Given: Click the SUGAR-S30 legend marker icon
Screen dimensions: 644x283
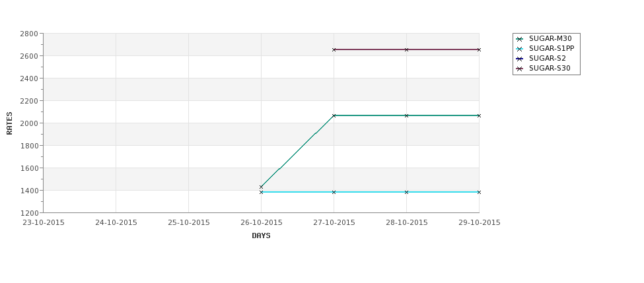Looking at the screenshot, I should [520, 69].
